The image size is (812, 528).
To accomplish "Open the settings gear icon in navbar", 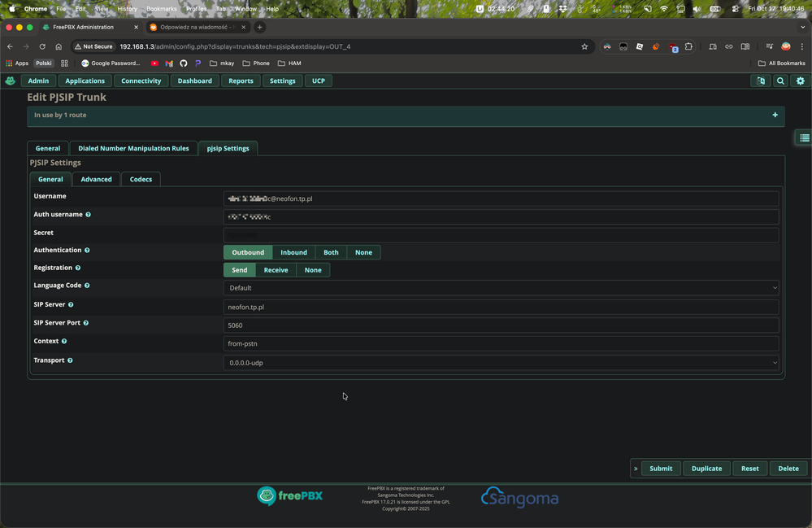I will tap(801, 81).
